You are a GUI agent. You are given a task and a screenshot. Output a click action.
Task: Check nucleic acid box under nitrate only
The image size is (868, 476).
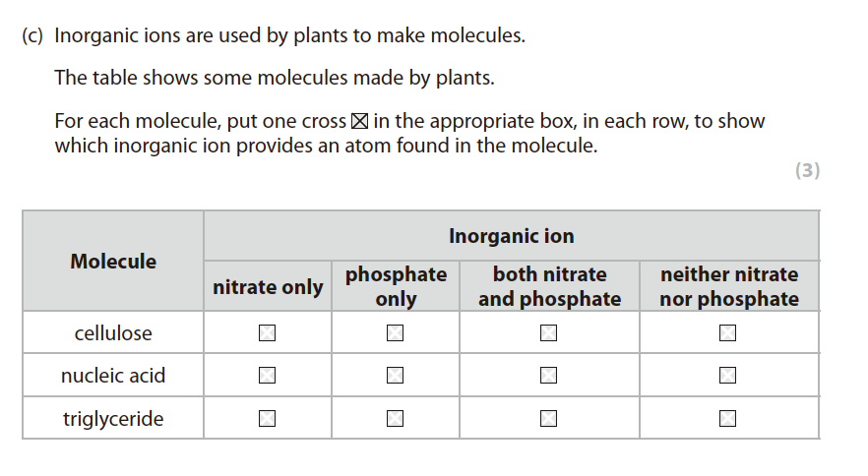click(x=267, y=375)
